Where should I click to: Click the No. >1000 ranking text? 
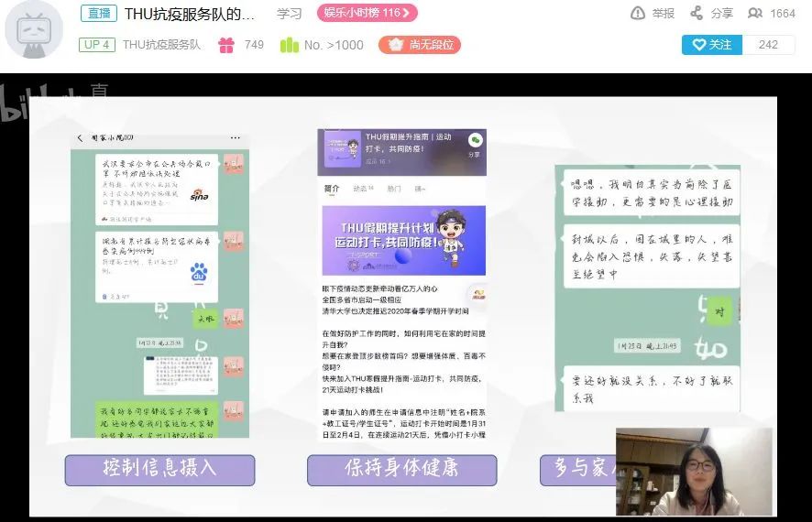click(x=334, y=45)
